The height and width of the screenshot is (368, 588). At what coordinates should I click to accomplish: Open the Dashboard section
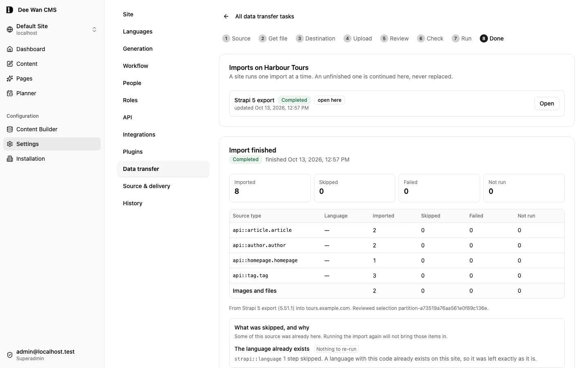[52, 49]
